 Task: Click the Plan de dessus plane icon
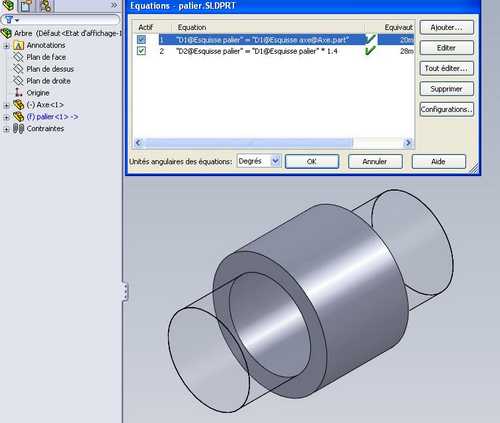click(18, 69)
